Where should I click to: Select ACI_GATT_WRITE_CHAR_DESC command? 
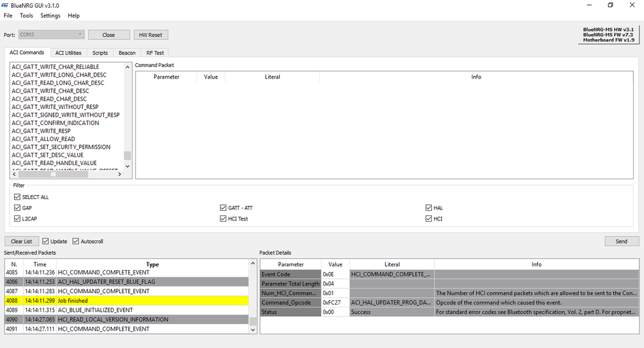[50, 91]
